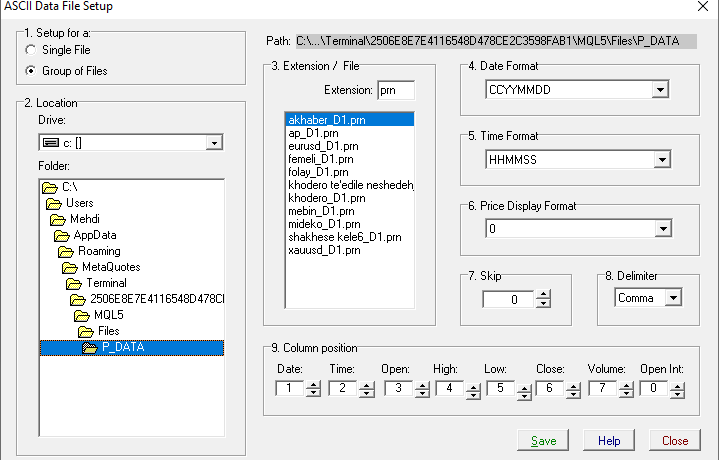The height and width of the screenshot is (460, 719).
Task: Select shakhese kele6_D1.prn file
Action: tap(349, 237)
